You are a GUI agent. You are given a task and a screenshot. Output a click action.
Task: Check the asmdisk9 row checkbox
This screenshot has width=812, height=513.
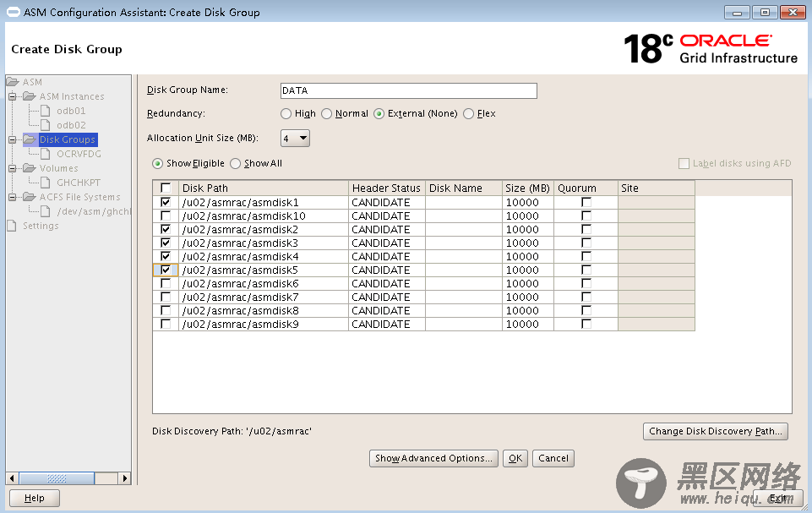pyautogui.click(x=166, y=324)
